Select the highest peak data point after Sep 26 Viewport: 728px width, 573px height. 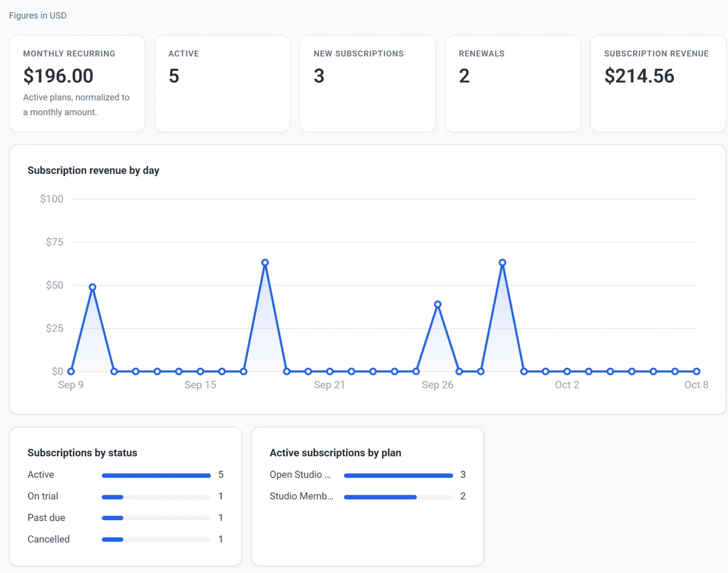502,263
